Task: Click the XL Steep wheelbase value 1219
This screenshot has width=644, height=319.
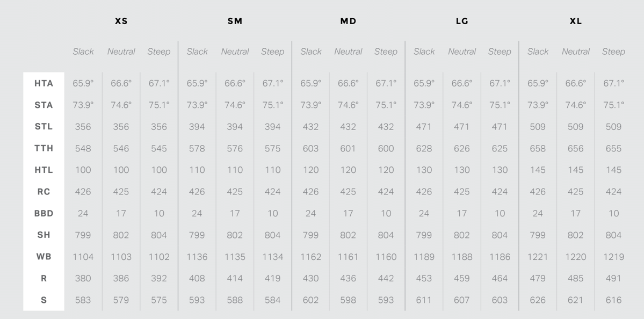Action: 613,257
